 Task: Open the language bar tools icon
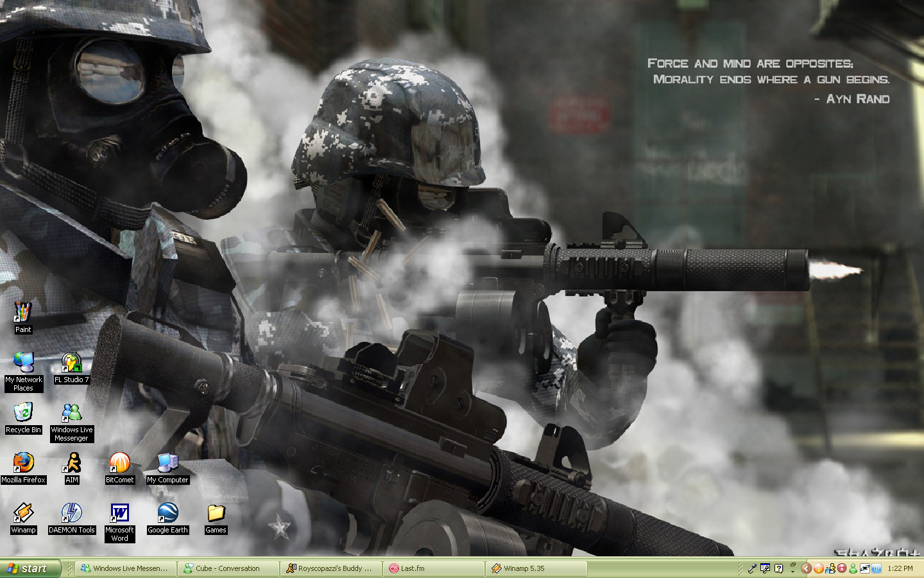click(765, 568)
